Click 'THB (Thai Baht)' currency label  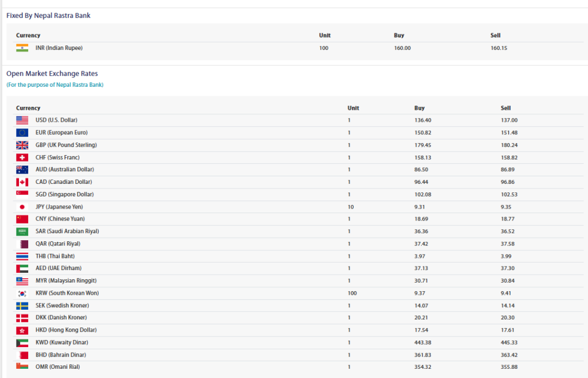pos(55,256)
